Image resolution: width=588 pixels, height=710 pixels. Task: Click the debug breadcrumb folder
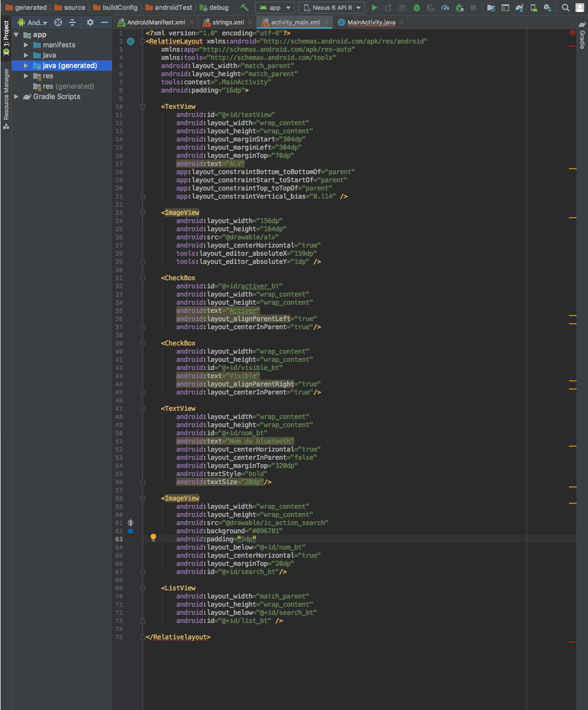click(x=214, y=8)
